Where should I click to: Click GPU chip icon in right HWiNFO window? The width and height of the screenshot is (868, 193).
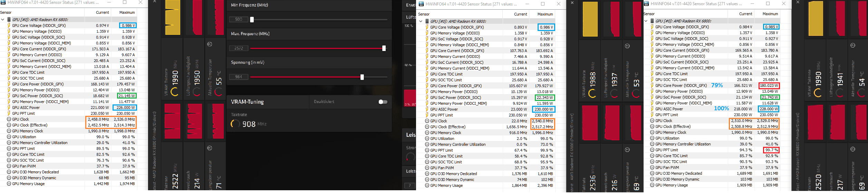pyautogui.click(x=652, y=21)
